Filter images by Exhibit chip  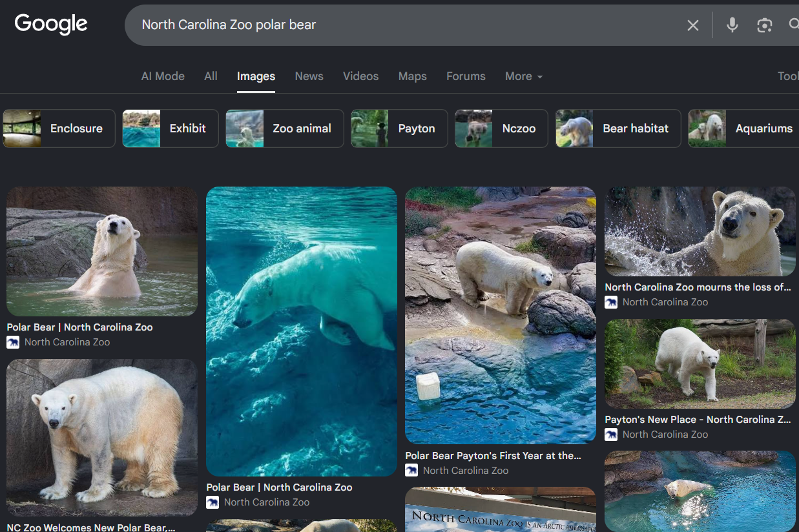coord(171,128)
